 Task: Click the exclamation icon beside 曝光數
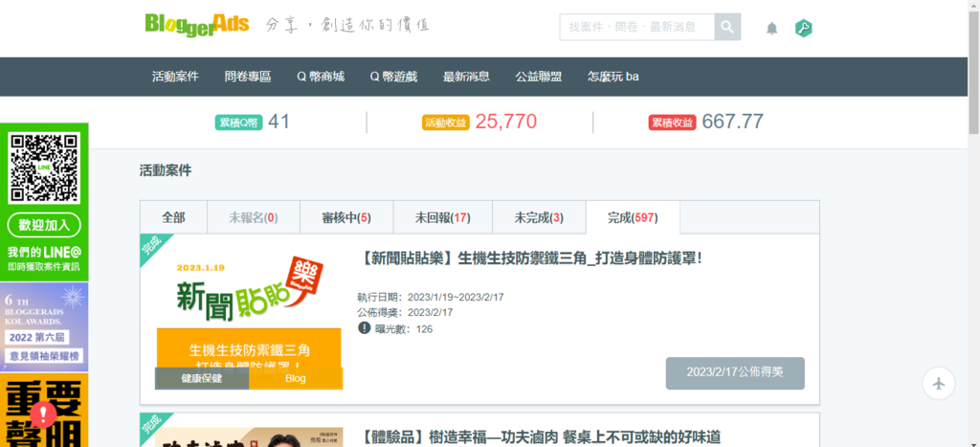tap(365, 328)
